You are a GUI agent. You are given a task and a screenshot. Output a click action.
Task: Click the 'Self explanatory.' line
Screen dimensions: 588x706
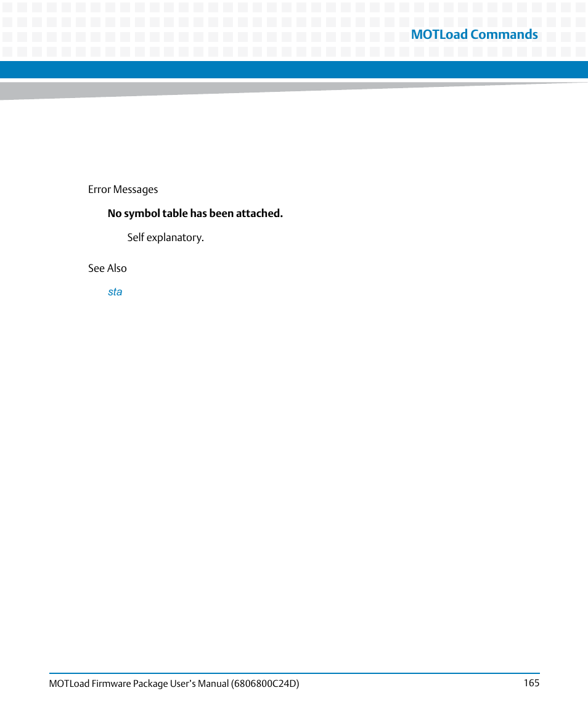(165, 237)
